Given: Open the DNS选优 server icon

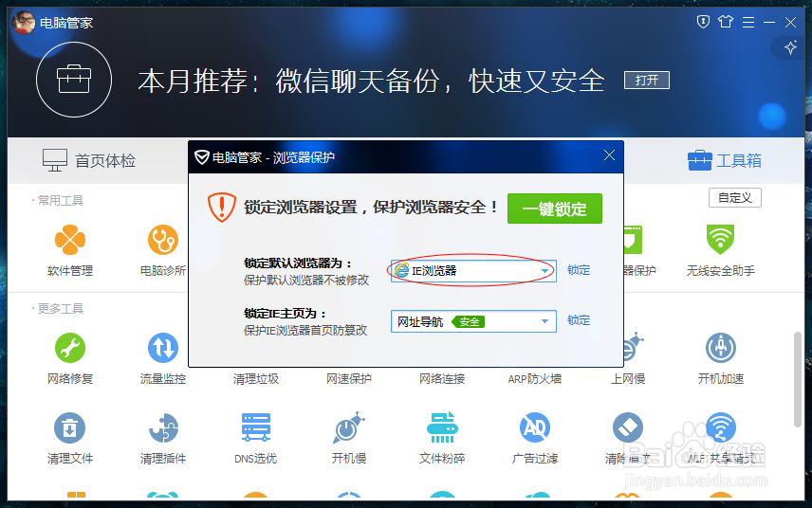Looking at the screenshot, I should tap(256, 427).
